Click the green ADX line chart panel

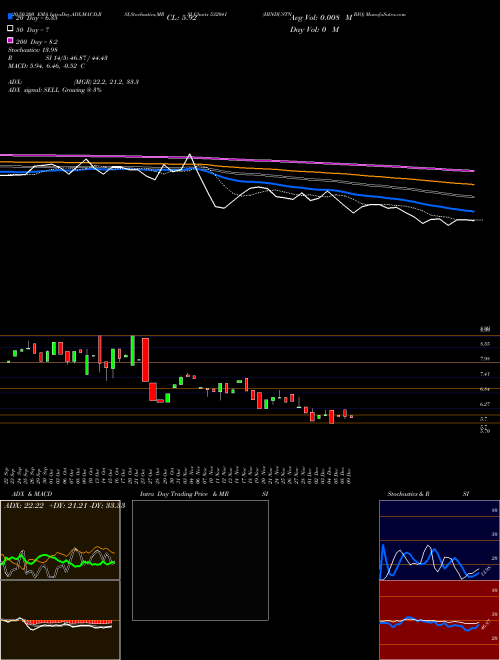point(60,540)
